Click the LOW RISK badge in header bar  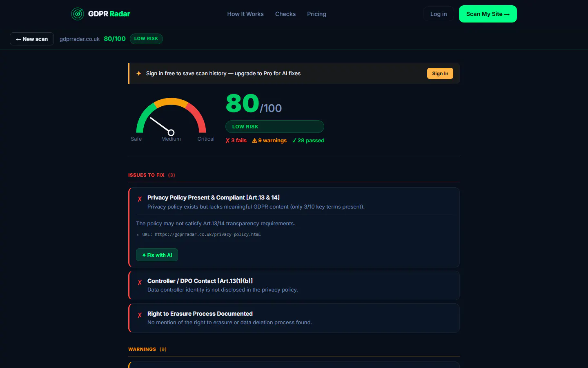pos(146,39)
